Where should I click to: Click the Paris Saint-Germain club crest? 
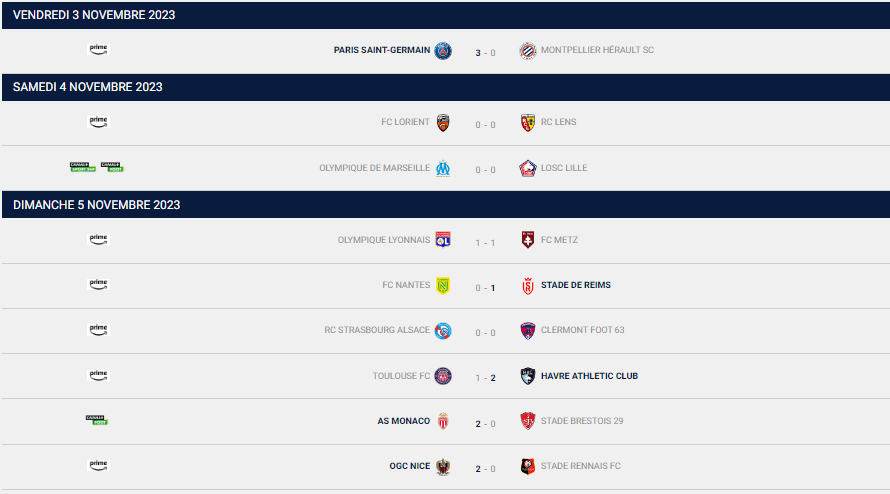443,51
